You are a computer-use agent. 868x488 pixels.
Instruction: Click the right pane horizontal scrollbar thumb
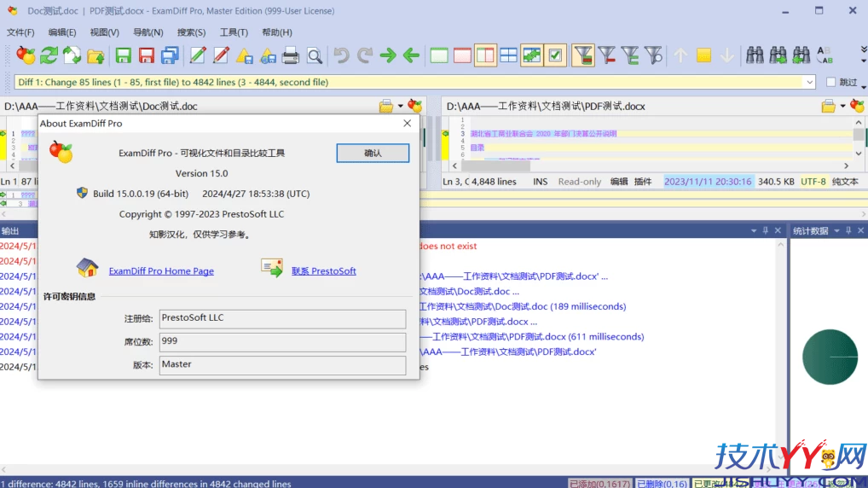(x=496, y=166)
